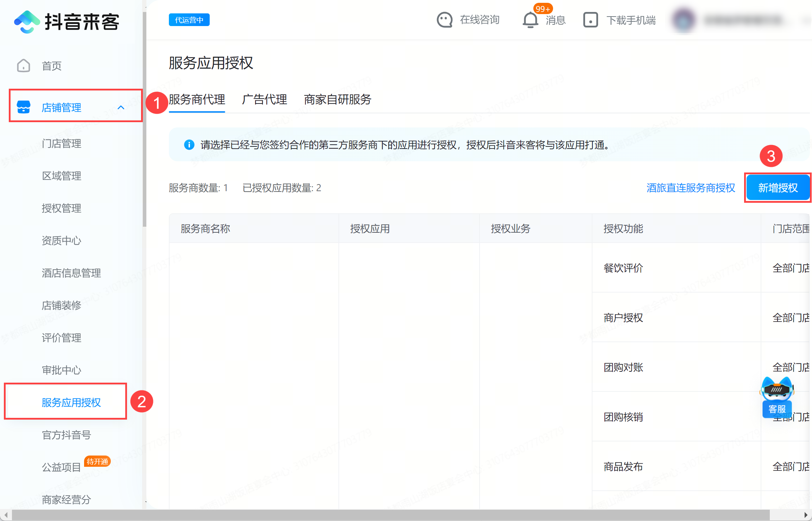Screen dimensions: 812x521
Task: Open 授权管理 in the sidebar
Action: coord(62,208)
